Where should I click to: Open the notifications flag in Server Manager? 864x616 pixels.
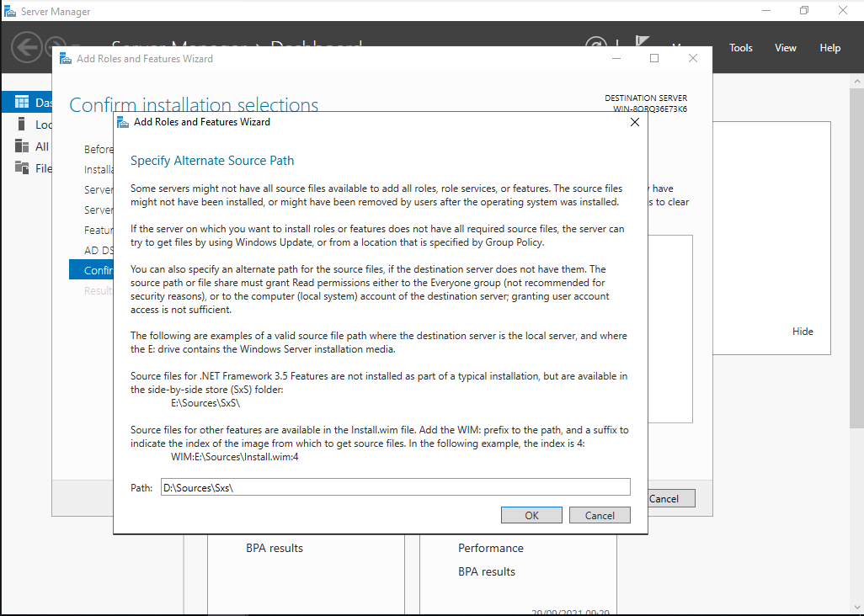(642, 42)
